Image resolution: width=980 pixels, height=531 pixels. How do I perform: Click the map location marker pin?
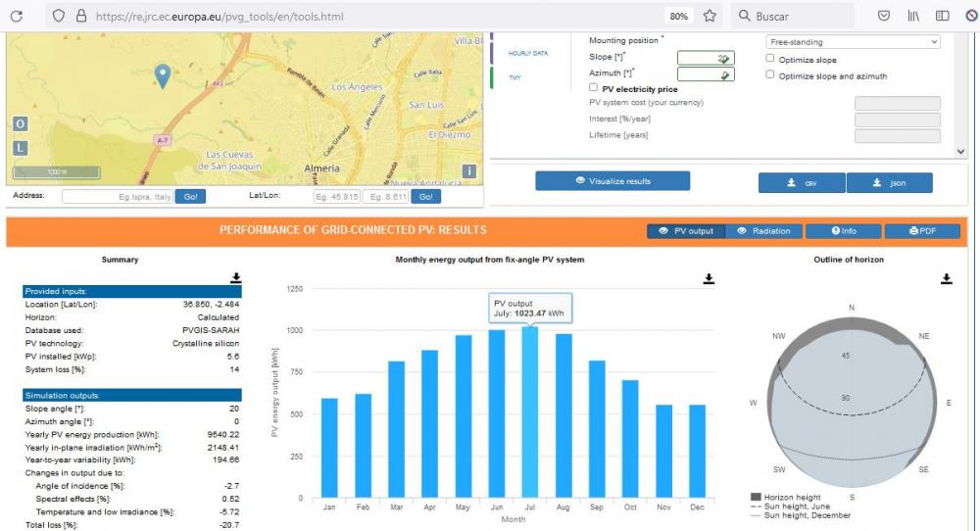[x=163, y=76]
